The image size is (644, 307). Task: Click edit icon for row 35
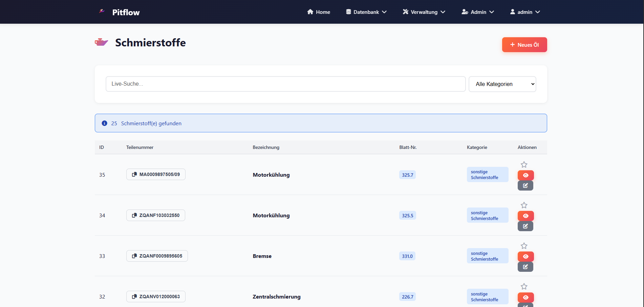(x=525, y=185)
